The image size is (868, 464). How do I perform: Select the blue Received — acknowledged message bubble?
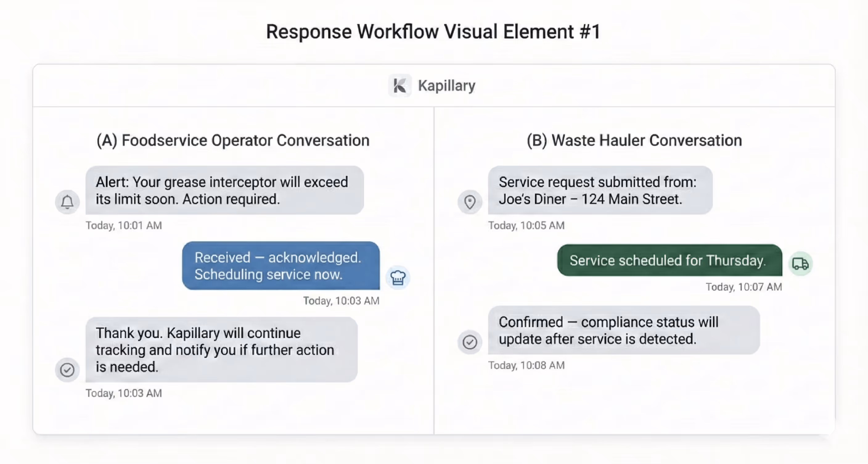(281, 266)
